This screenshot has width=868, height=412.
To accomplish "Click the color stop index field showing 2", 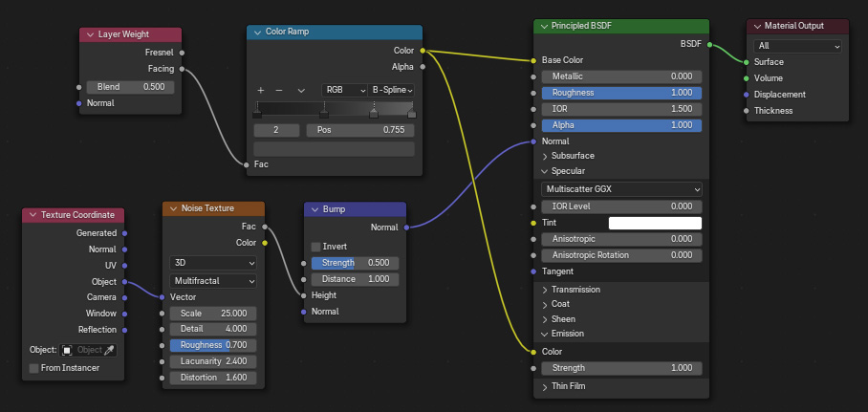I will pyautogui.click(x=276, y=130).
